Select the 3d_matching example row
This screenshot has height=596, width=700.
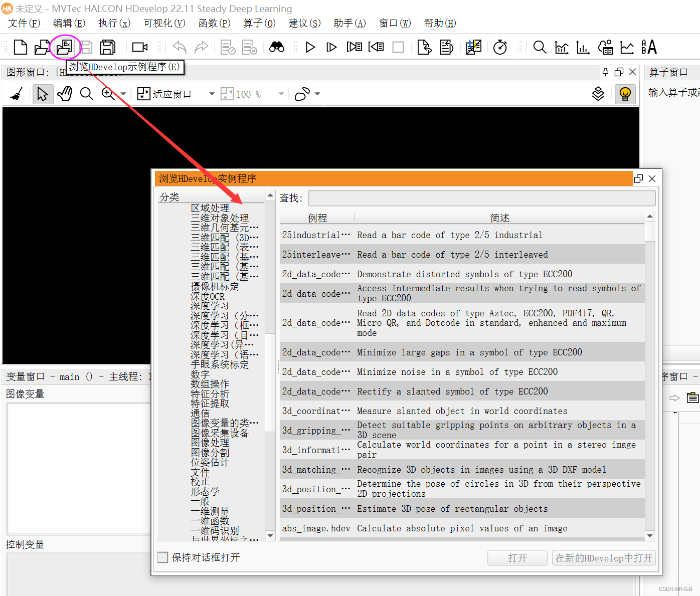coord(462,469)
